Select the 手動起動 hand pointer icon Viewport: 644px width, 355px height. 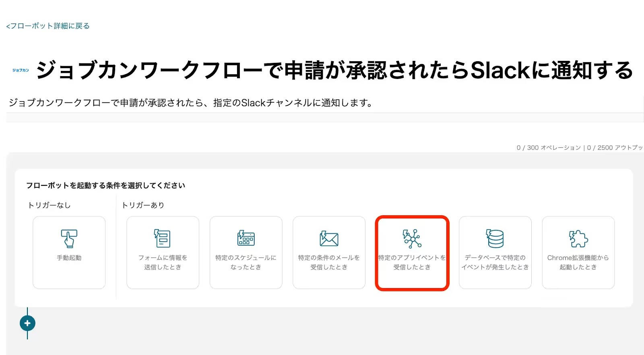69,238
